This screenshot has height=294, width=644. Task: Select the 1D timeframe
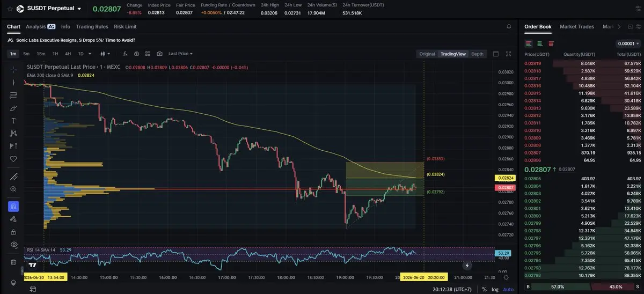click(80, 54)
